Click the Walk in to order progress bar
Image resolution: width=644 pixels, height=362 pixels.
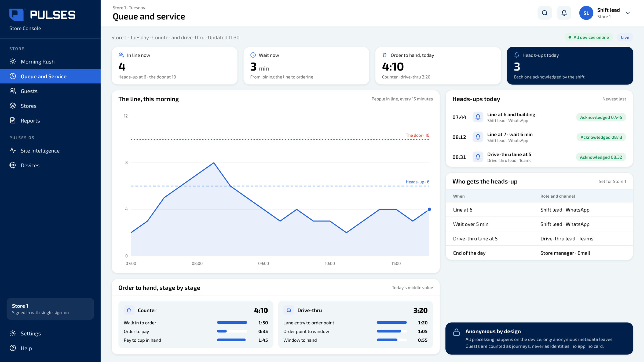(232, 323)
